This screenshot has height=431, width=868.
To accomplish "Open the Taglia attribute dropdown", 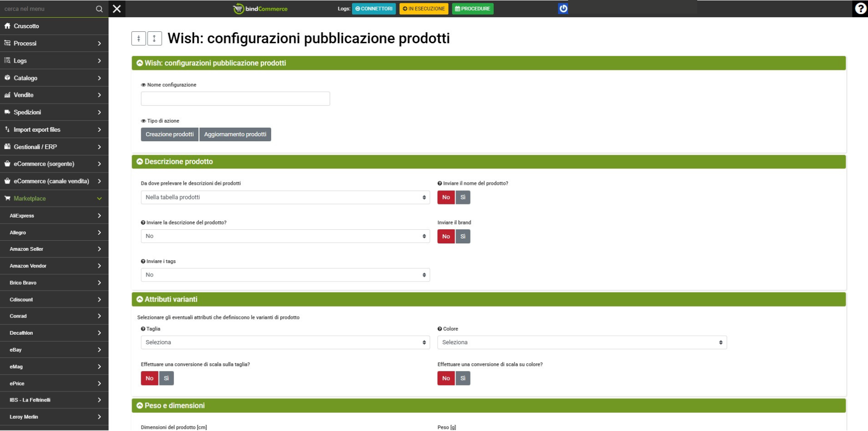I will click(285, 342).
